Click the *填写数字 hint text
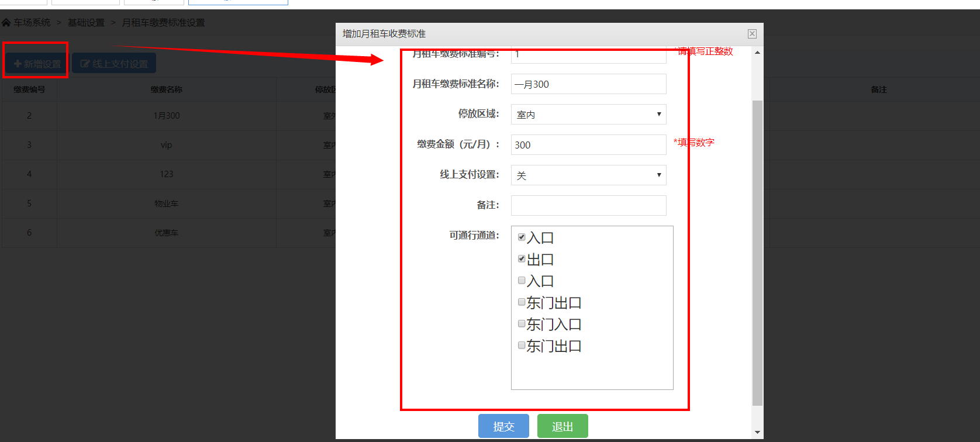The width and height of the screenshot is (980, 442). [694, 142]
